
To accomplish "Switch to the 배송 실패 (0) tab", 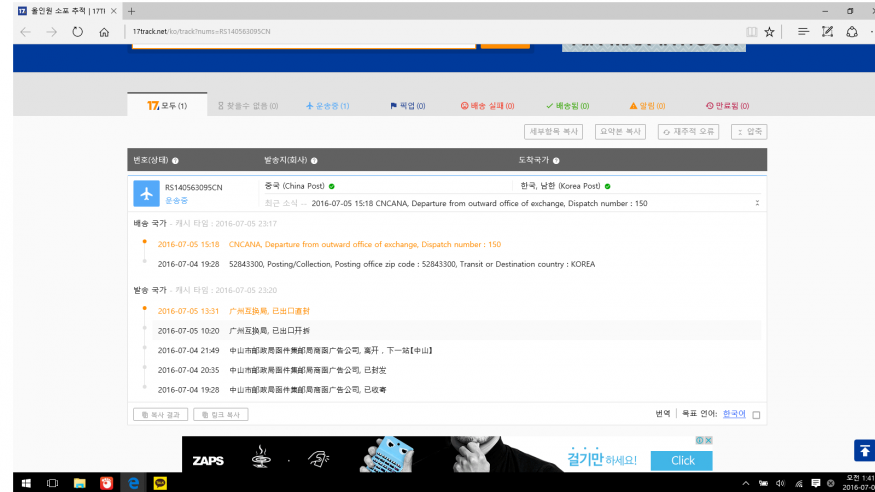I will (487, 105).
